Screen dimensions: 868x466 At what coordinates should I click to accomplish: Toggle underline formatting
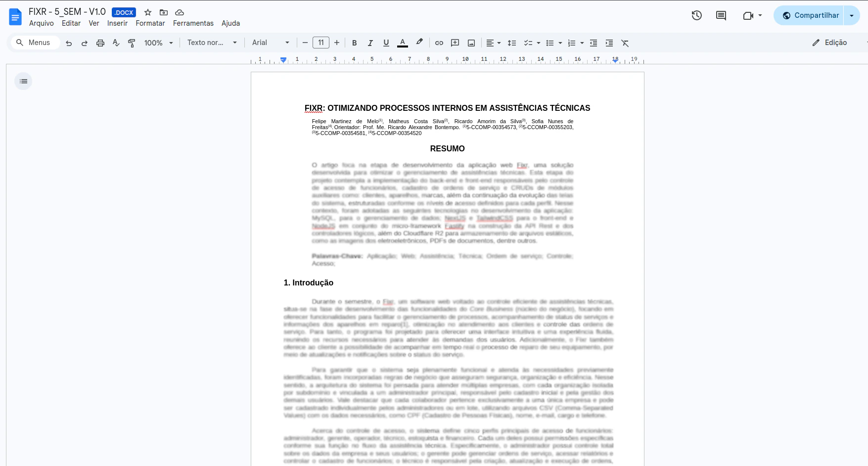[386, 43]
